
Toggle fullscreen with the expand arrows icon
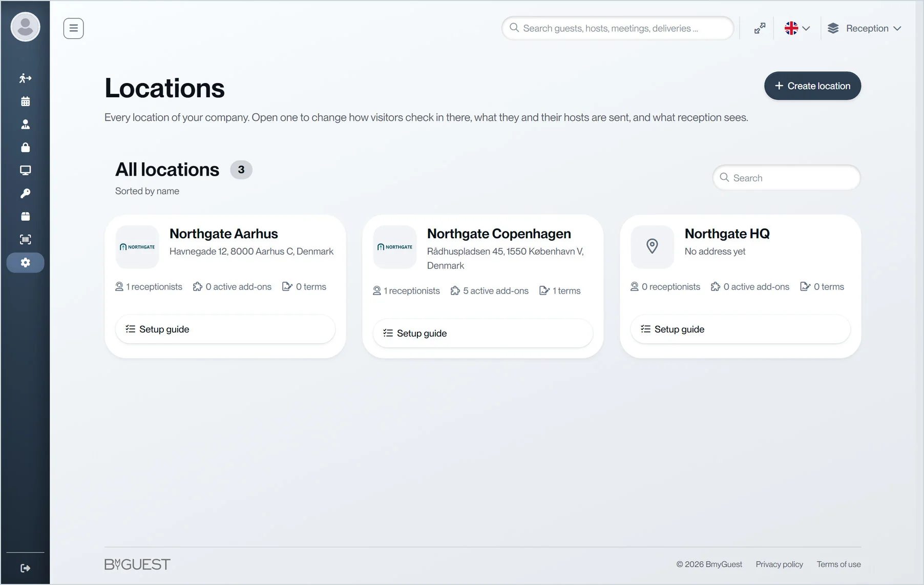(760, 28)
